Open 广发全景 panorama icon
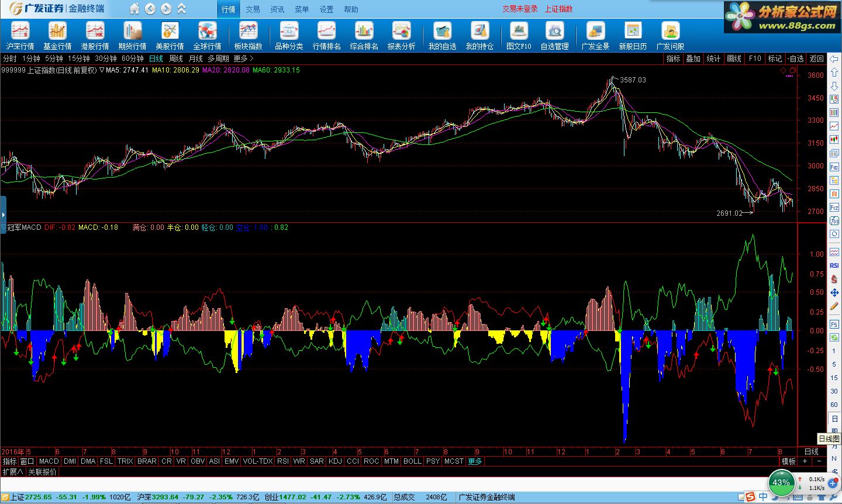Screen dimensions: 842x504 (595, 36)
